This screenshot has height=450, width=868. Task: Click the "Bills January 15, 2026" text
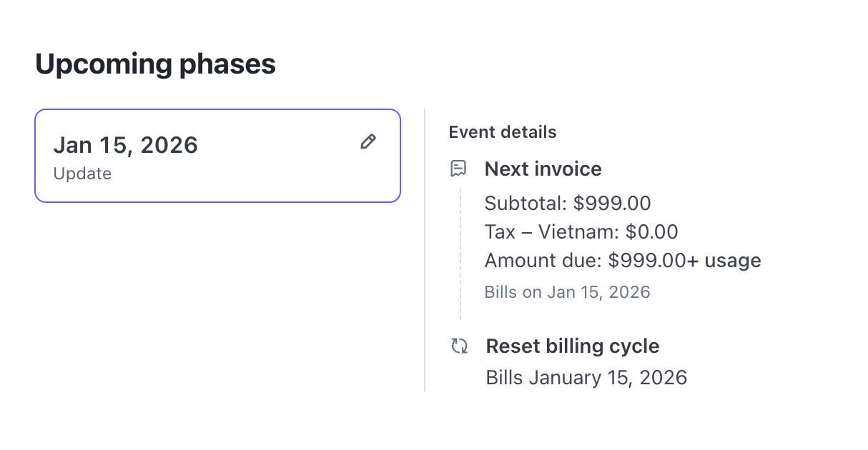tap(586, 378)
